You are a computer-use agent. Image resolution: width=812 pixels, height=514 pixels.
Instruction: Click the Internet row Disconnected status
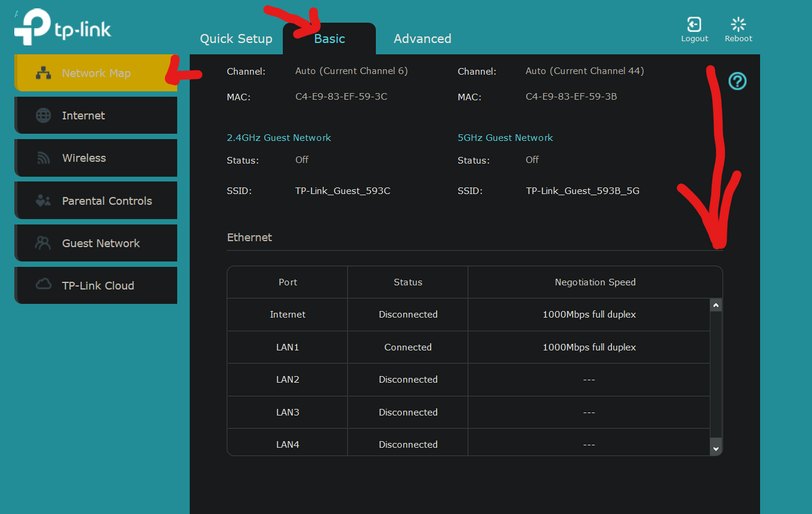tap(408, 315)
